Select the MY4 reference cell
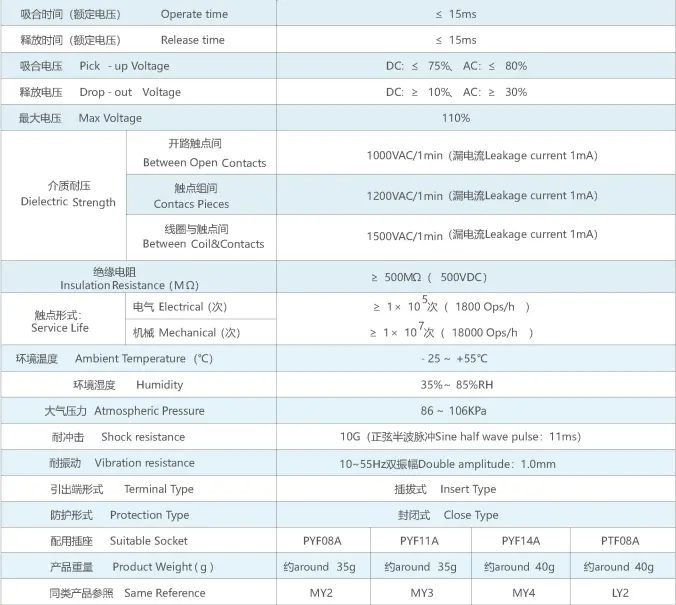676x605 pixels. click(x=523, y=593)
